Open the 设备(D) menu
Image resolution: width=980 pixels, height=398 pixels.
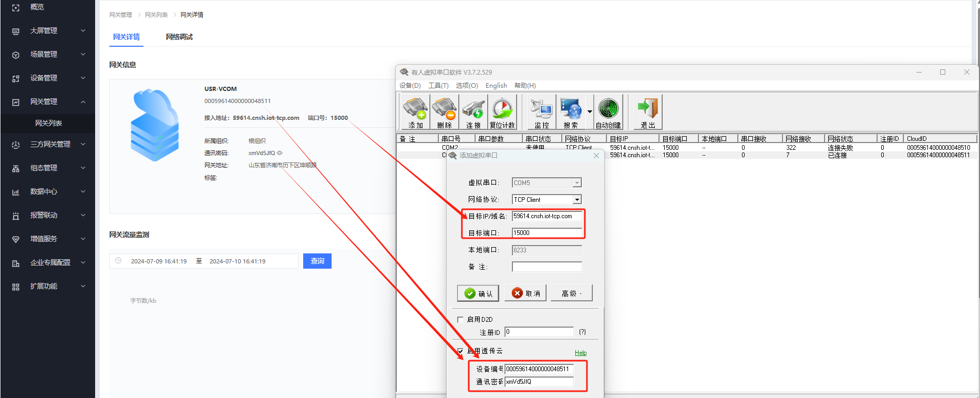pos(410,85)
